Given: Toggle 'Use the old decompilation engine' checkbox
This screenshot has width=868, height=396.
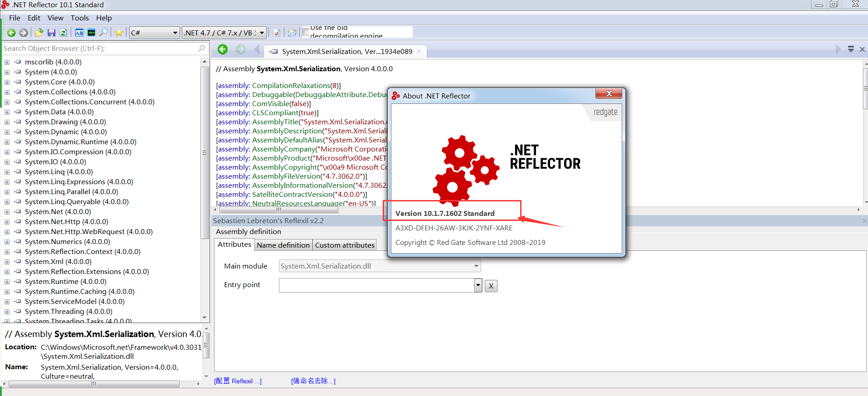Looking at the screenshot, I should (306, 32).
